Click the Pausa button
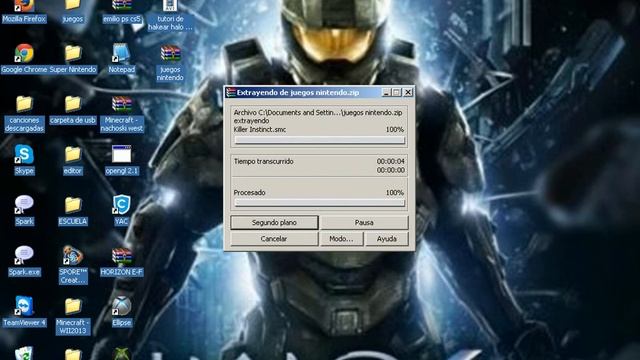Image resolution: width=640 pixels, height=360 pixels. [x=364, y=222]
